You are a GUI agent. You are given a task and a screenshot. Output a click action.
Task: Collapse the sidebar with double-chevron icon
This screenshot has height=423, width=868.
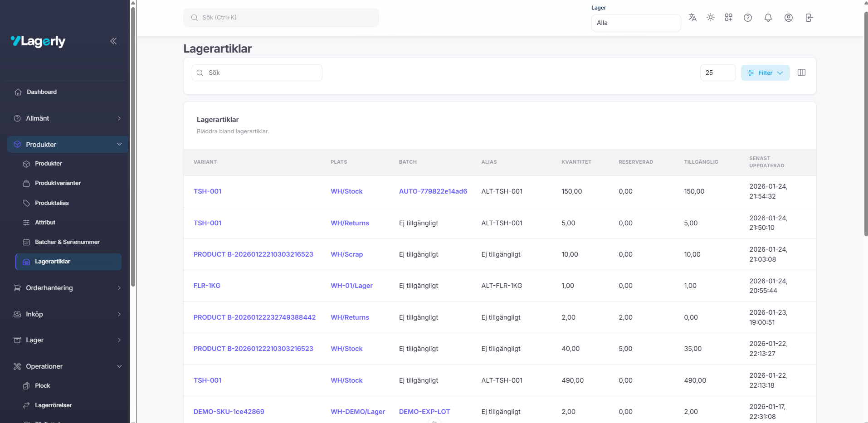point(113,41)
